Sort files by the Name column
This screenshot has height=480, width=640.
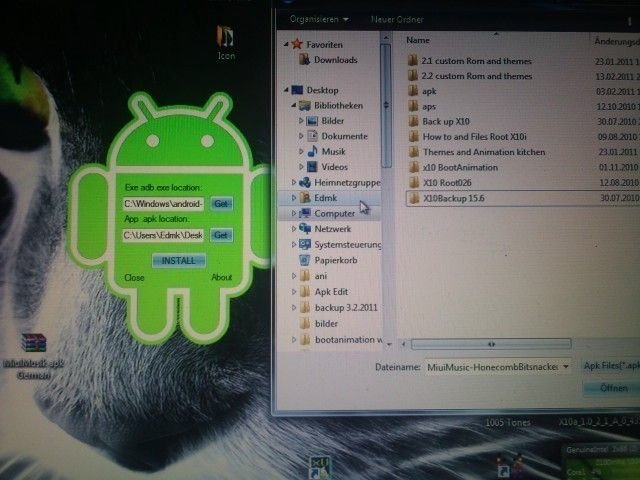pyautogui.click(x=418, y=40)
